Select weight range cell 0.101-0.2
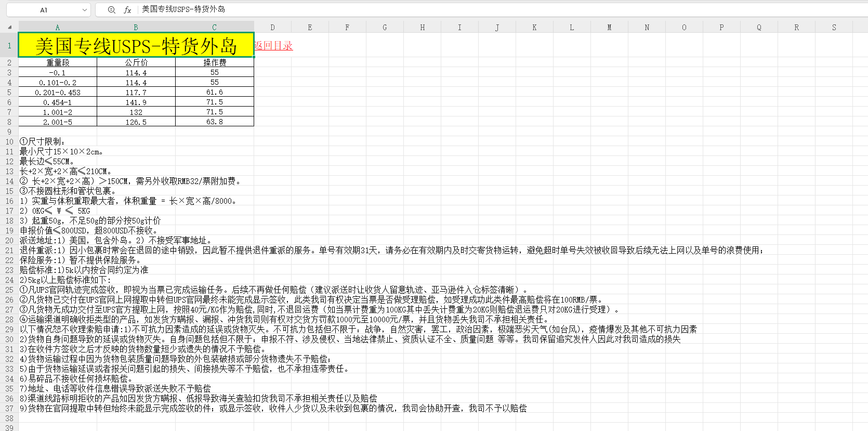This screenshot has height=431, width=868. [58, 83]
